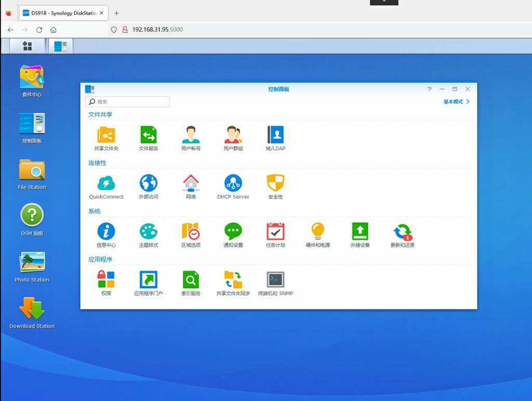Open 安全性 security shield icon
Image resolution: width=532 pixels, height=401 pixels.
[275, 183]
